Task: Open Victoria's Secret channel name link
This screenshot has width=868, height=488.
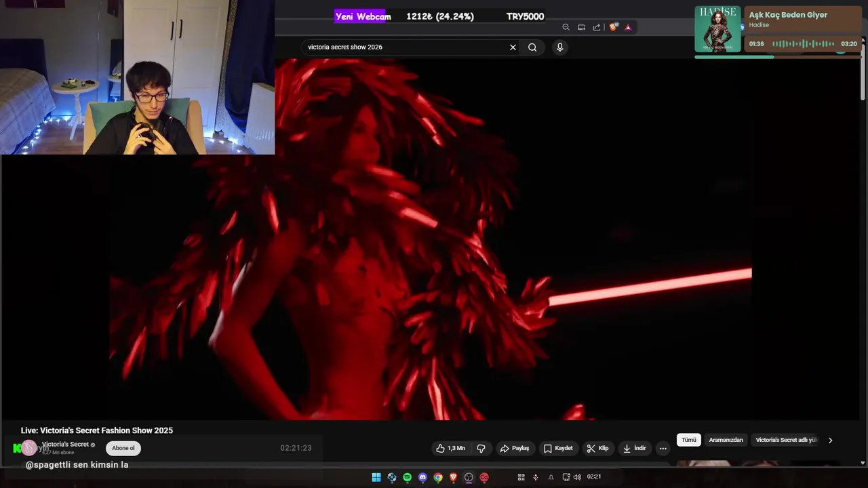Action: click(x=65, y=445)
